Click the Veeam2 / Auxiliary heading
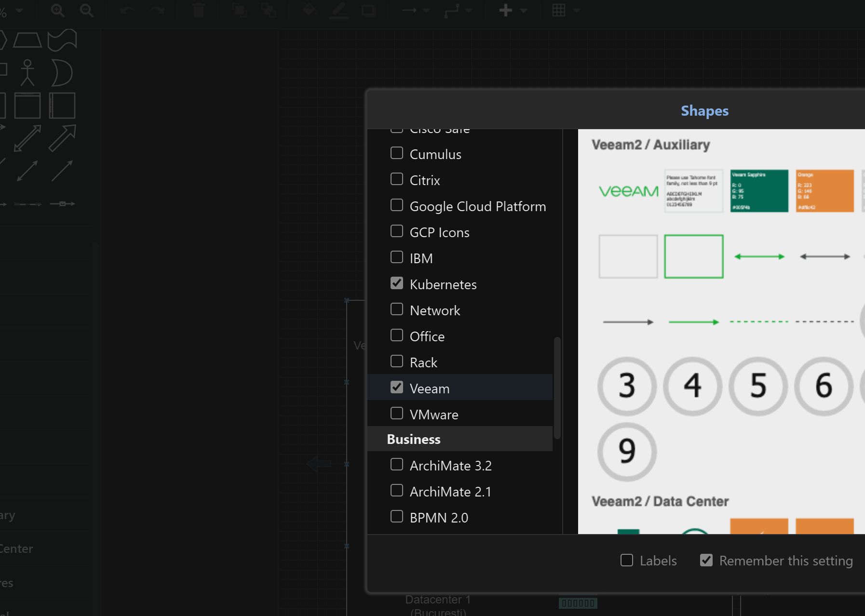 click(650, 145)
